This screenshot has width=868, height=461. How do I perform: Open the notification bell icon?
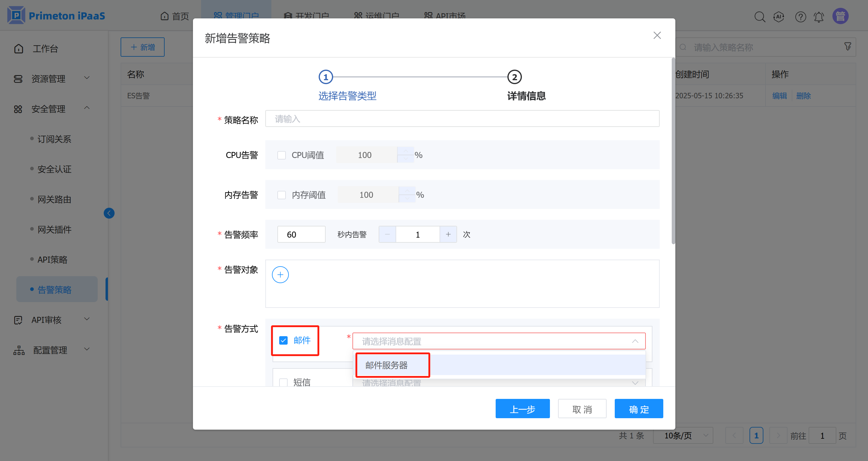tap(819, 17)
